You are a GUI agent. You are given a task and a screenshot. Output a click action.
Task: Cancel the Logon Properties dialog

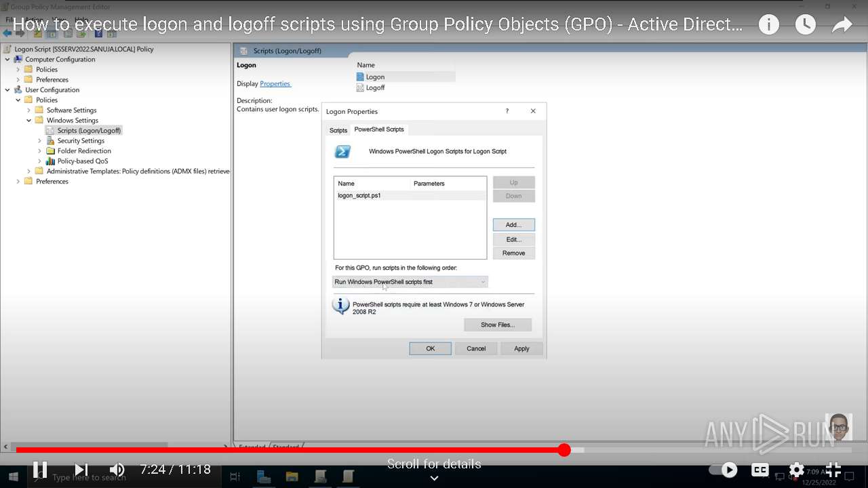476,348
